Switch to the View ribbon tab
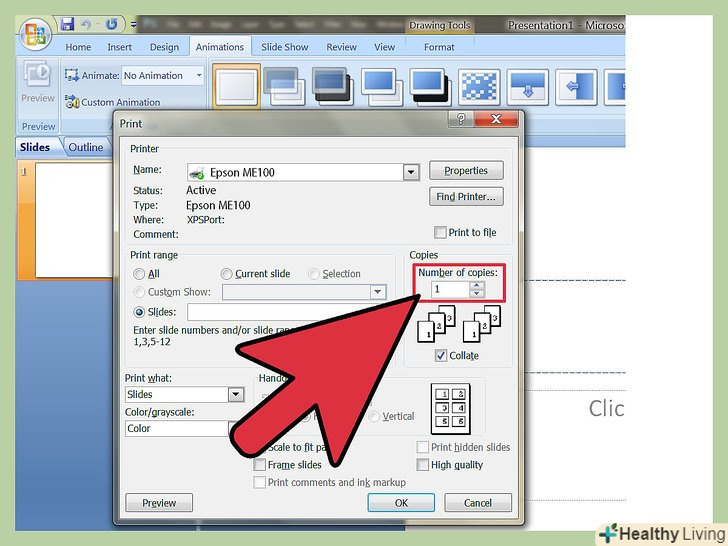Screen dimensions: 728x546 pyautogui.click(x=384, y=47)
